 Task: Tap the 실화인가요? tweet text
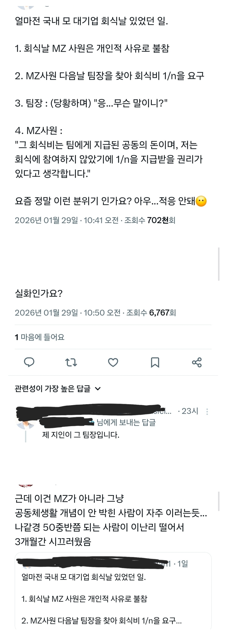point(39,293)
